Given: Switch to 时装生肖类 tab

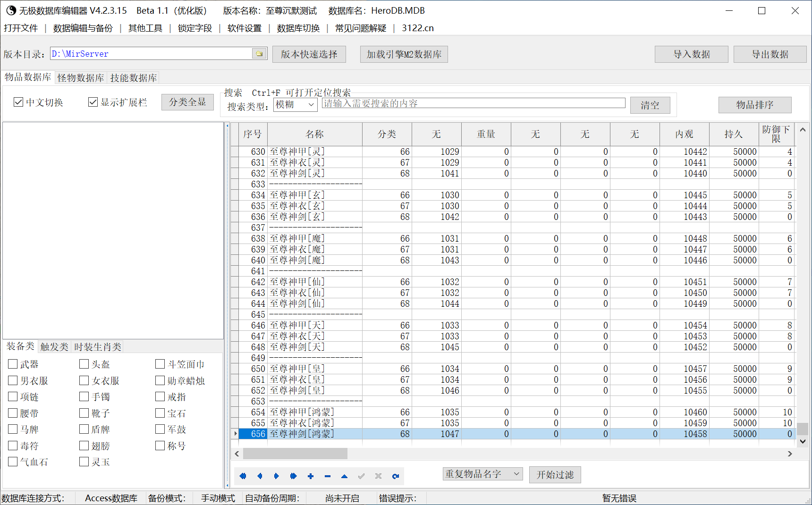Looking at the screenshot, I should click(x=98, y=347).
